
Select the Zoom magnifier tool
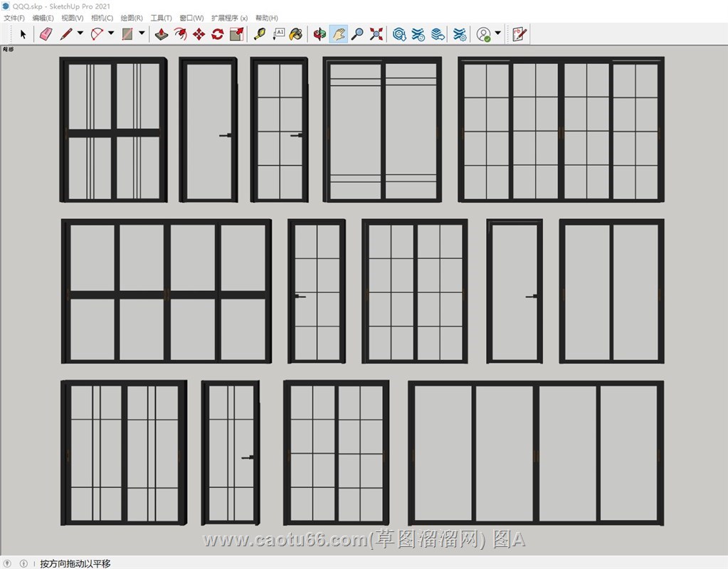[x=357, y=34]
